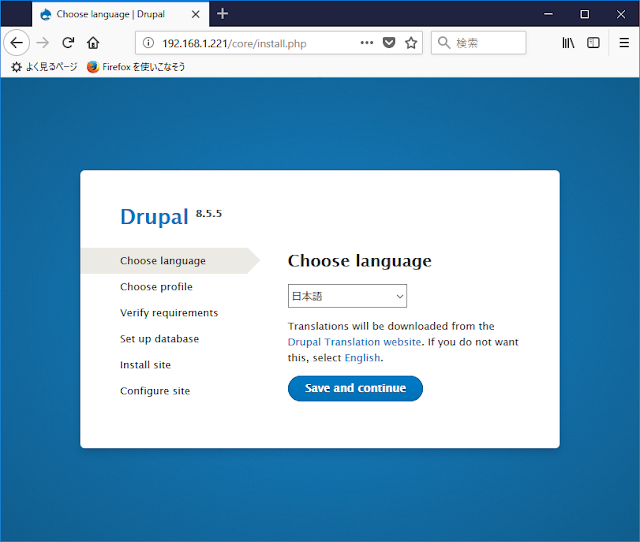Show site information icon in address bar
This screenshot has height=542, width=640.
pos(149,43)
